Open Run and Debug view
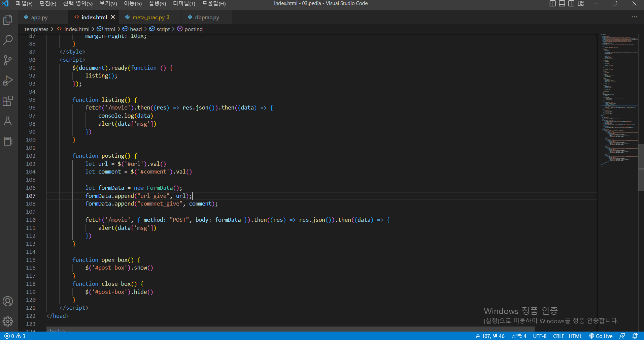The image size is (644, 340). coord(8,81)
